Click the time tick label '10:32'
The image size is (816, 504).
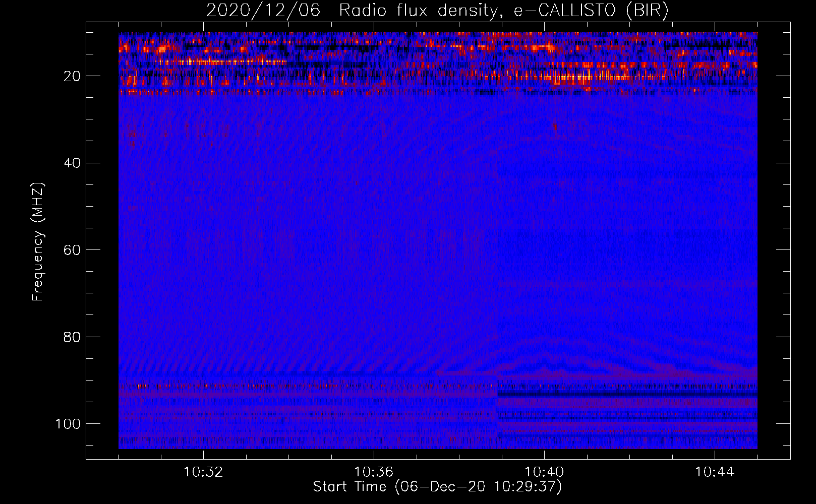(203, 472)
